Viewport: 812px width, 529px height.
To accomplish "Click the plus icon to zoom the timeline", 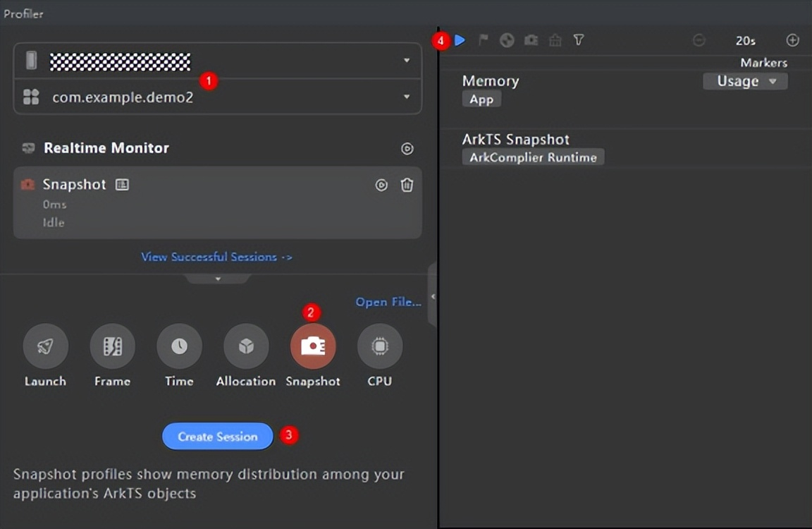I will coord(792,40).
